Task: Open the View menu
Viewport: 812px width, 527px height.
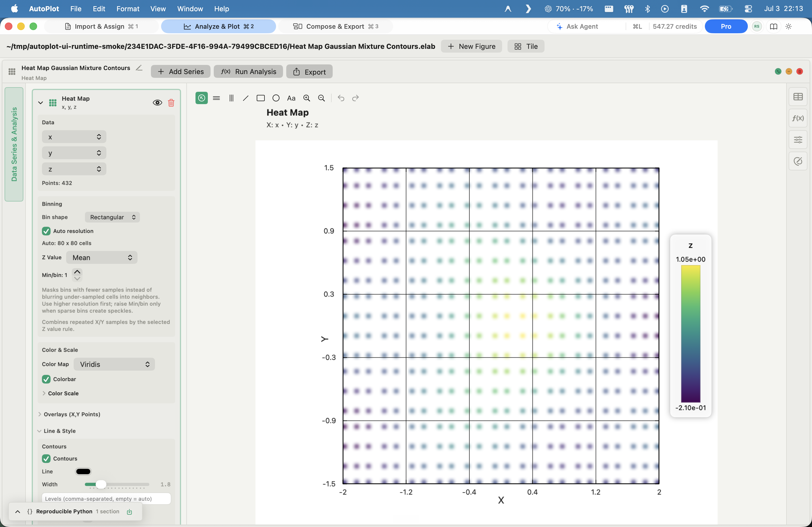Action: point(158,9)
